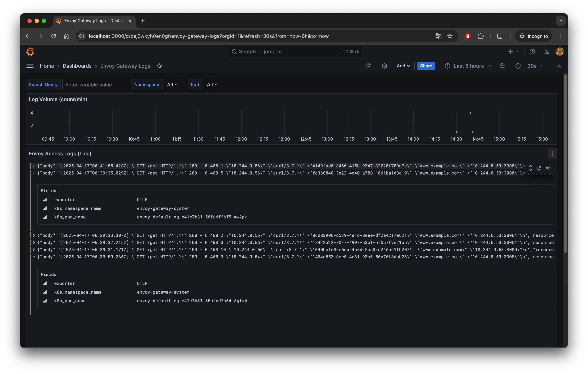Open the Last 6 hours time picker
Screen dimensions: 588x374
tap(468, 66)
